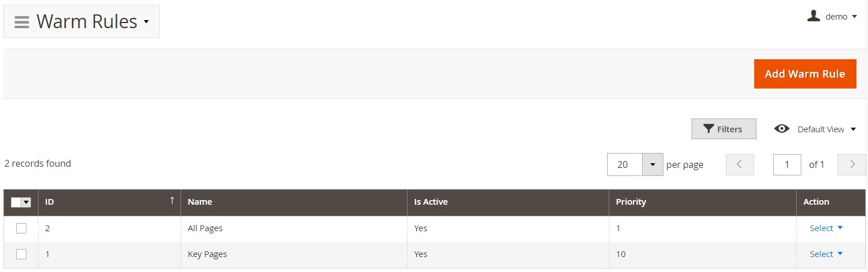868x272 pixels.
Task: Go to the next page arrow
Action: pyautogui.click(x=852, y=164)
